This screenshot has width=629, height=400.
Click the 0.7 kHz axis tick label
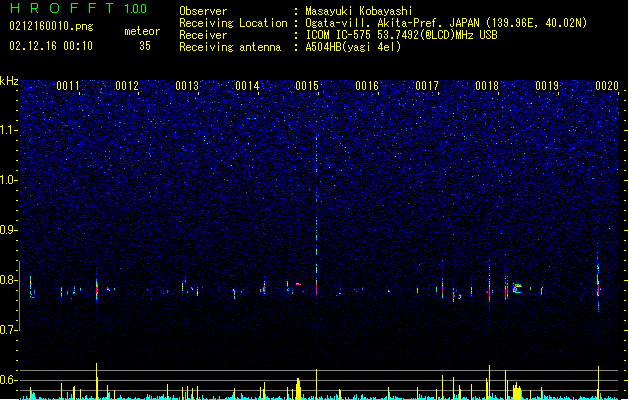[9, 330]
